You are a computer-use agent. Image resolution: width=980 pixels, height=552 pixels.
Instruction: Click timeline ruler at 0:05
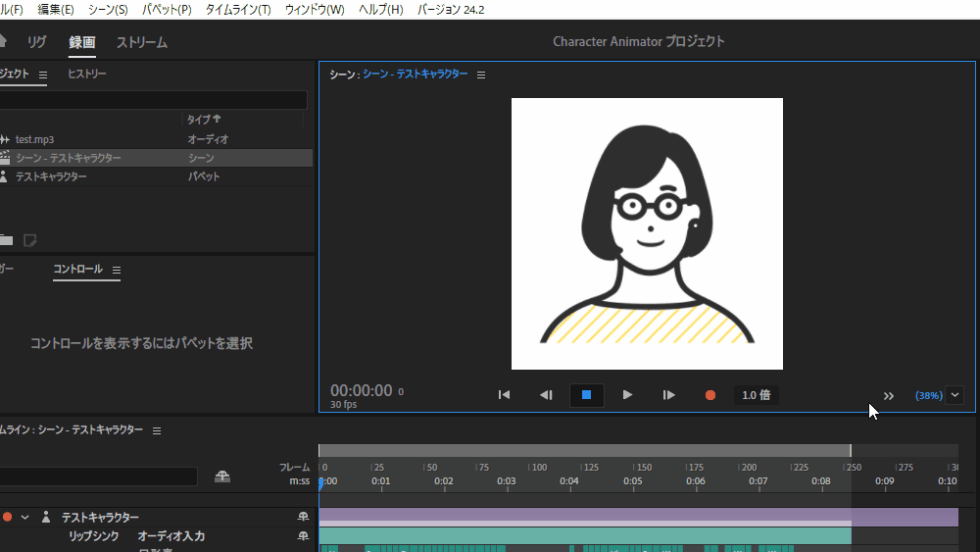coord(632,481)
